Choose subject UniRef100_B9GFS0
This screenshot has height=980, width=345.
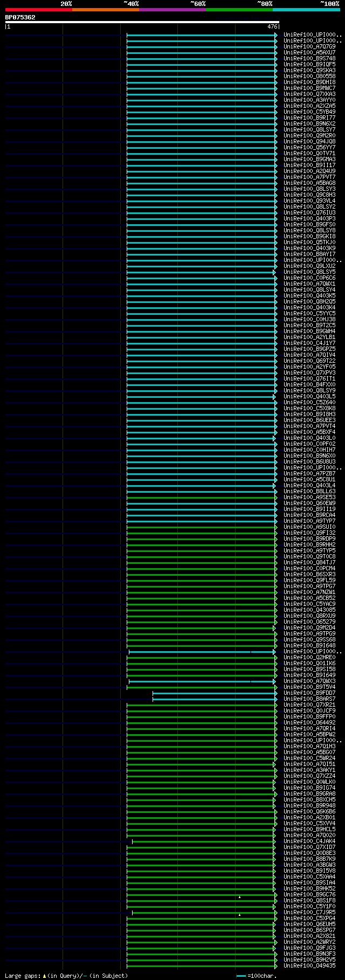click(309, 225)
